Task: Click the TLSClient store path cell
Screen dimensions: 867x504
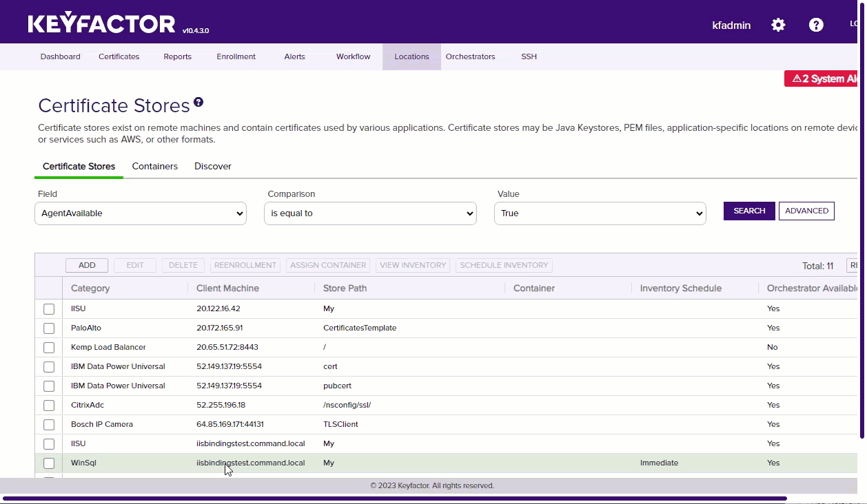Action: tap(340, 424)
